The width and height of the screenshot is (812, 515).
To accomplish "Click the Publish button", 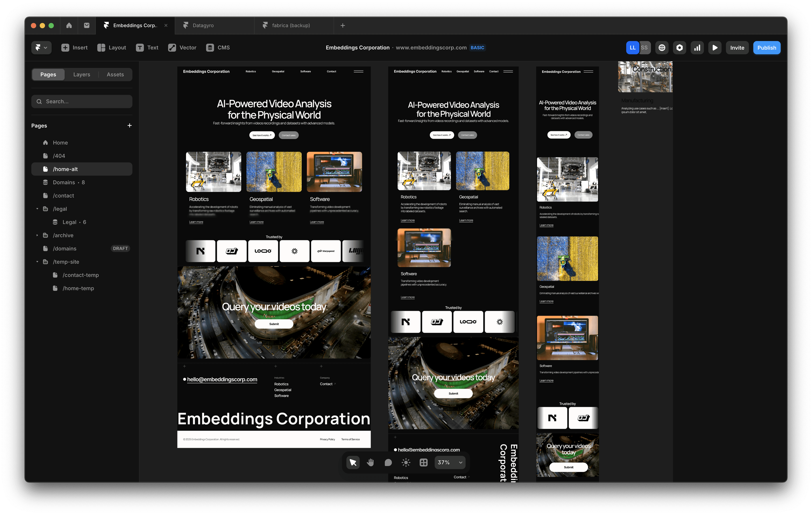I will tap(767, 48).
